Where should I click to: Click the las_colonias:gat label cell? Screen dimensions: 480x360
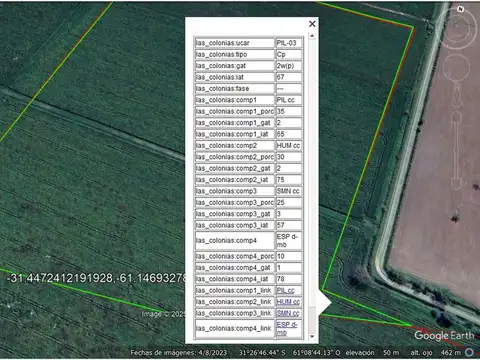235,66
